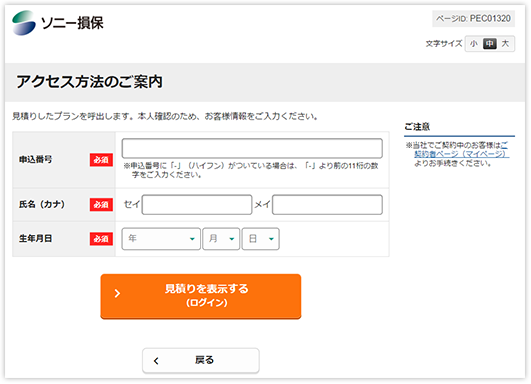
Task: Select large font size 大
Action: (505, 44)
